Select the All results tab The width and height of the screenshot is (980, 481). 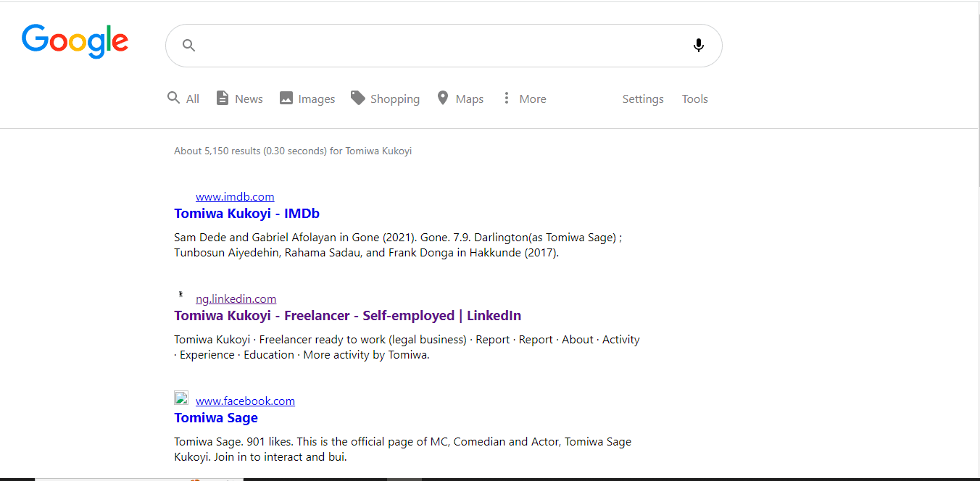(183, 99)
